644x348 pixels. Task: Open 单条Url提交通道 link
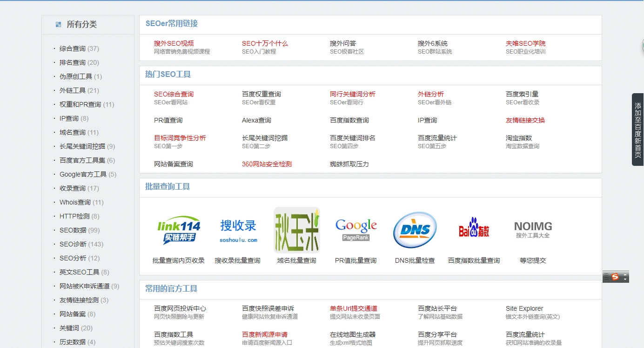point(354,308)
